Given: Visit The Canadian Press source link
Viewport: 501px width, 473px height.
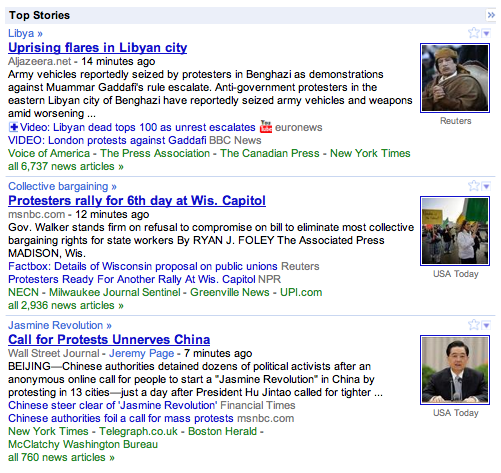Looking at the screenshot, I should click(x=270, y=153).
